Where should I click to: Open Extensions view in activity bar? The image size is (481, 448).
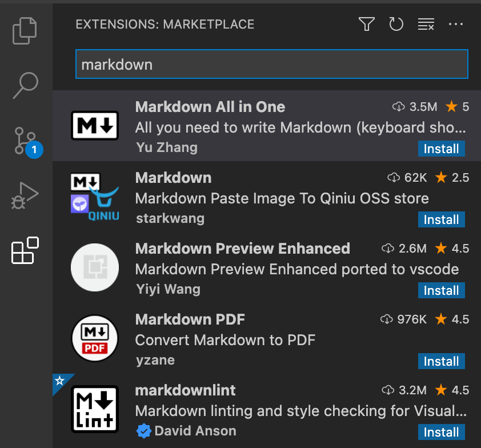click(x=25, y=250)
